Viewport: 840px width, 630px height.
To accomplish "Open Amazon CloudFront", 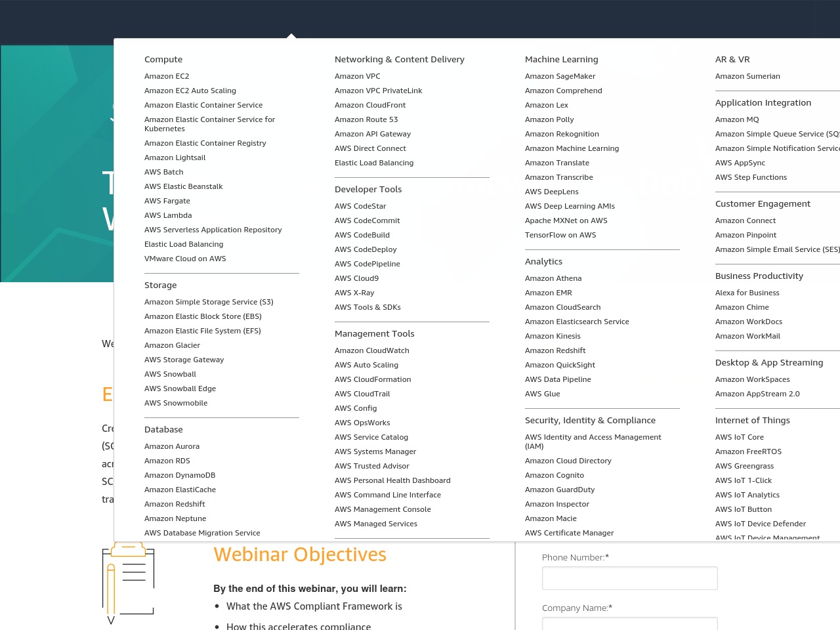I will pos(370,105).
